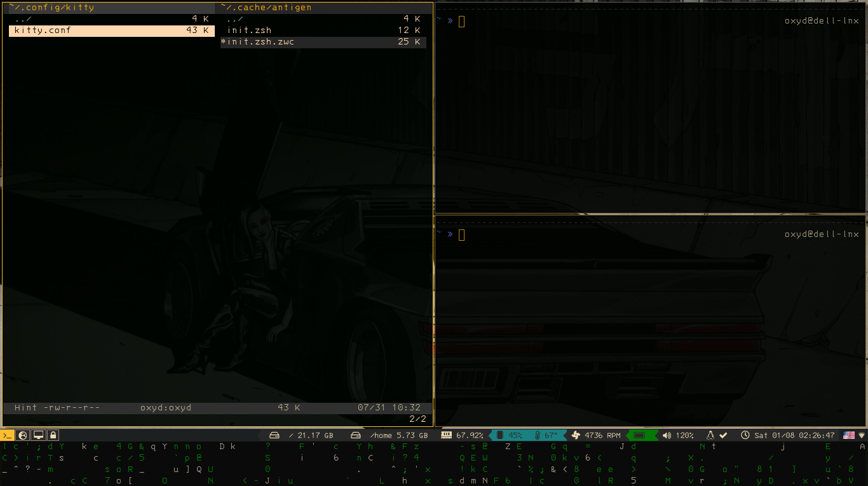Click the /home 5.73 GB readout
Viewport: 868px width, 486px height.
click(398, 435)
